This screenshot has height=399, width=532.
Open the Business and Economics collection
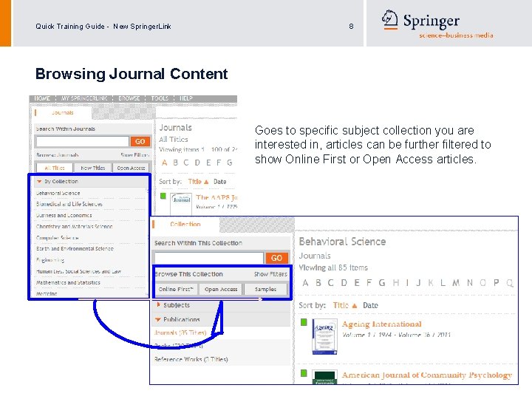[x=64, y=216]
